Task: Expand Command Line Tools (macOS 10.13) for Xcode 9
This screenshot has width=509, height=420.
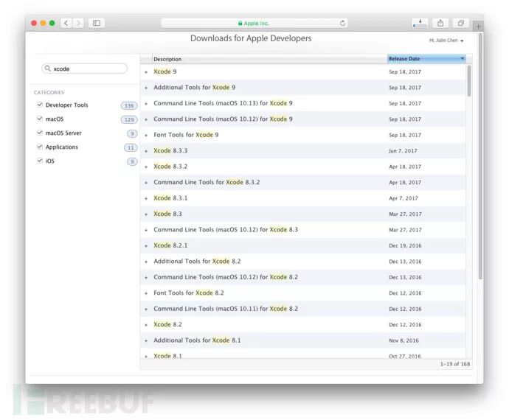Action: coord(146,104)
